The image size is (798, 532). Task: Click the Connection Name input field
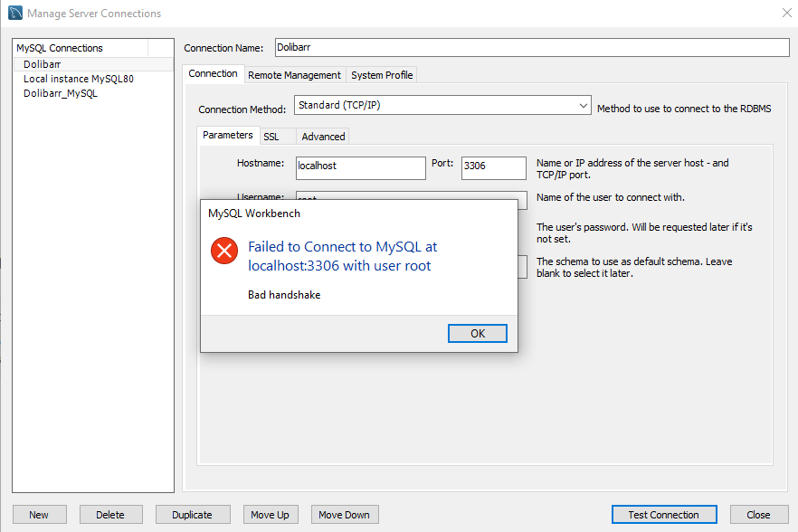coord(532,47)
